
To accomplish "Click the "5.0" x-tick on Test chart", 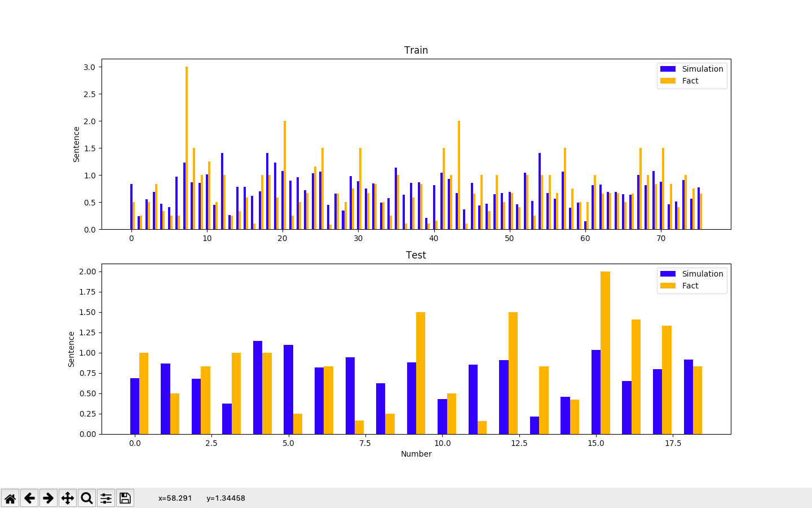I will click(x=288, y=443).
